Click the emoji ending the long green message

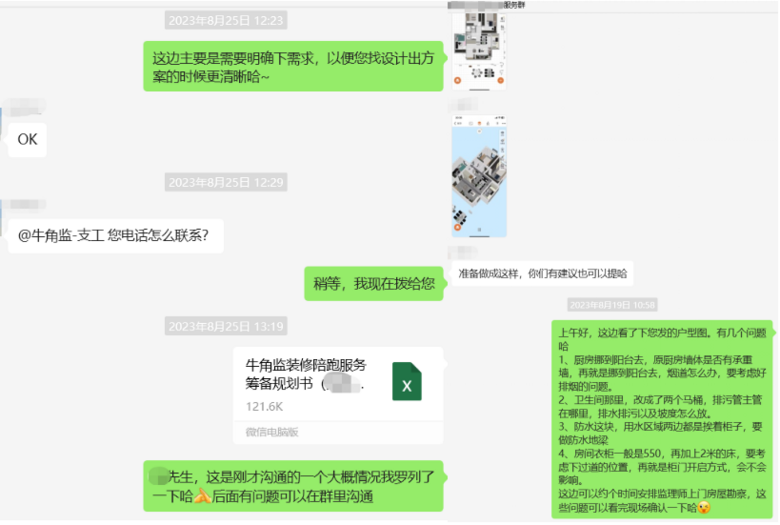point(705,507)
